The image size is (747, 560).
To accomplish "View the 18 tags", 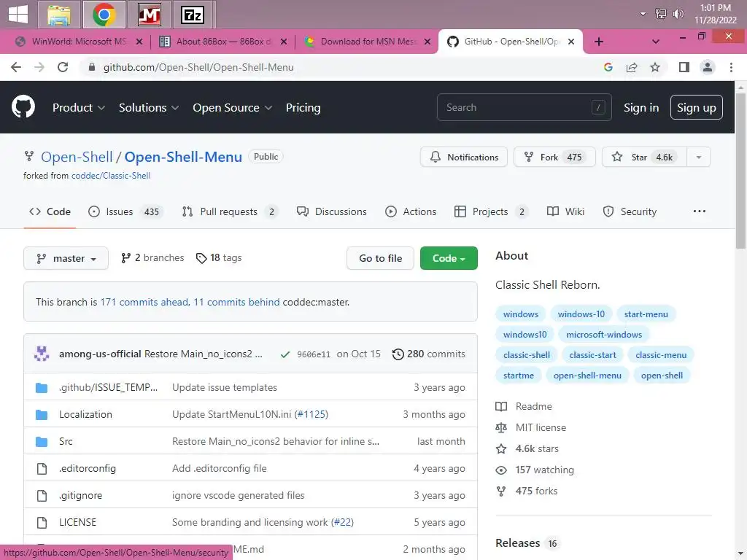I will [x=219, y=257].
